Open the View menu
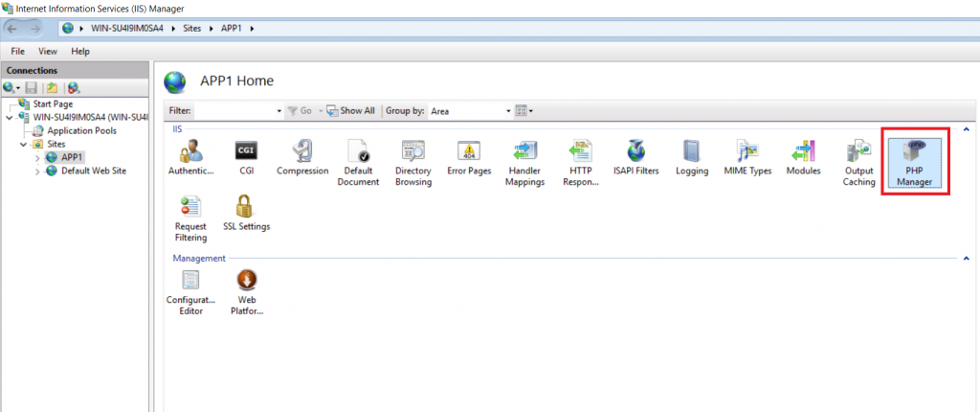 (x=48, y=52)
